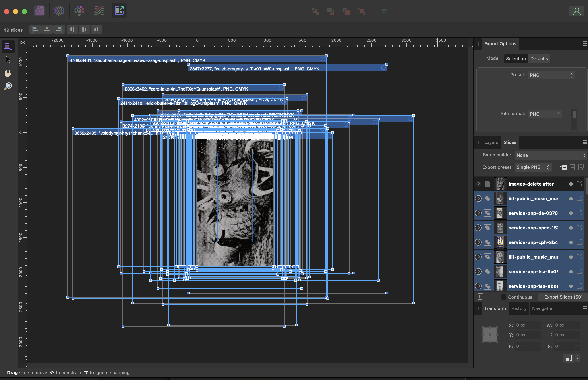Toggle the dot on service-pnp-cph-3b4 row
This screenshot has width=588, height=380.
point(571,242)
